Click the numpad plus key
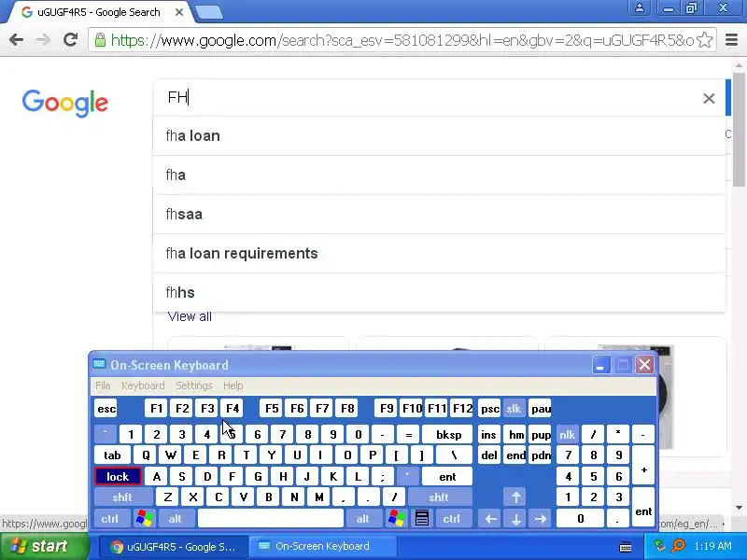747x560 pixels. pos(643,466)
